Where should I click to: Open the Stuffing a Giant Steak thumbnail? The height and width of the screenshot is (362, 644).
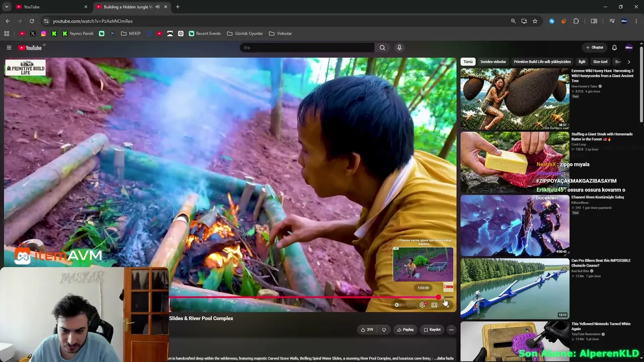(x=515, y=162)
